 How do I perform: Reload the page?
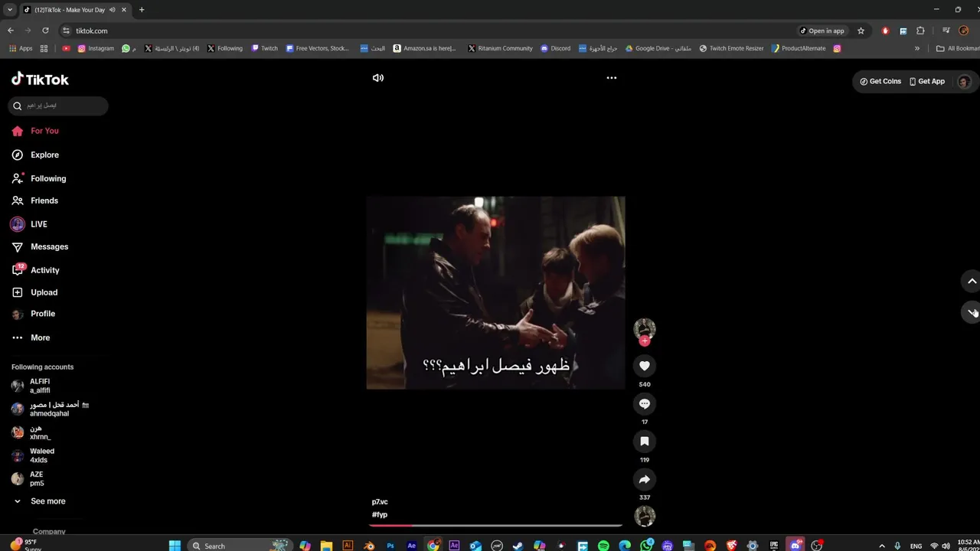[45, 31]
